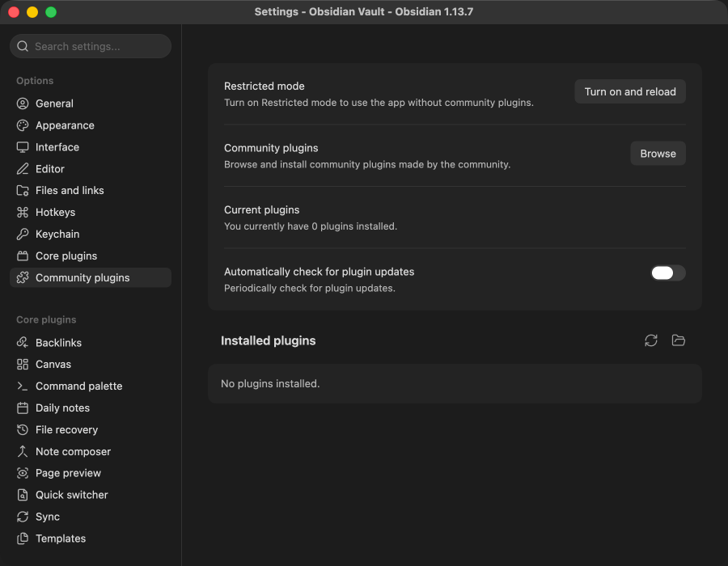The width and height of the screenshot is (728, 566).
Task: Click the Backlinks link icon
Action: click(x=23, y=342)
